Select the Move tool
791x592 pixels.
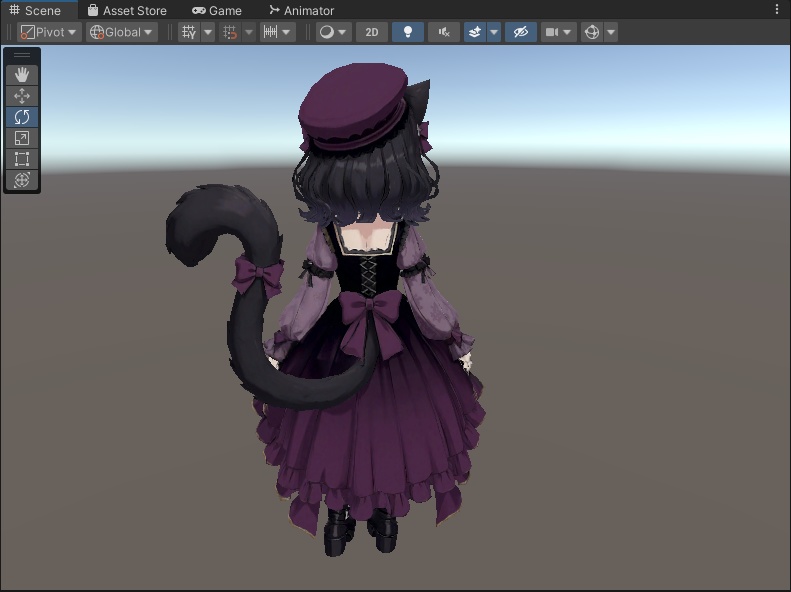22,96
